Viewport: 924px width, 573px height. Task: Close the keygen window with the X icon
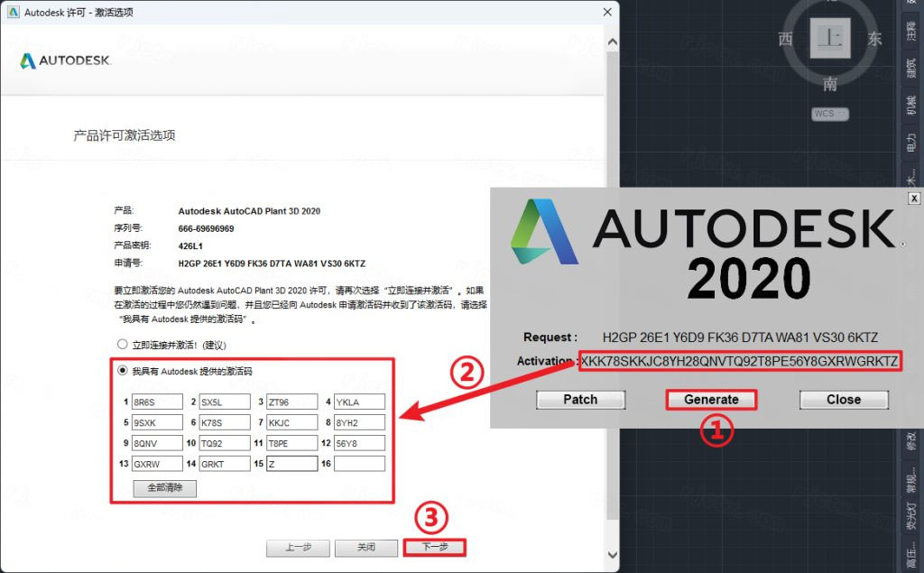point(914,199)
